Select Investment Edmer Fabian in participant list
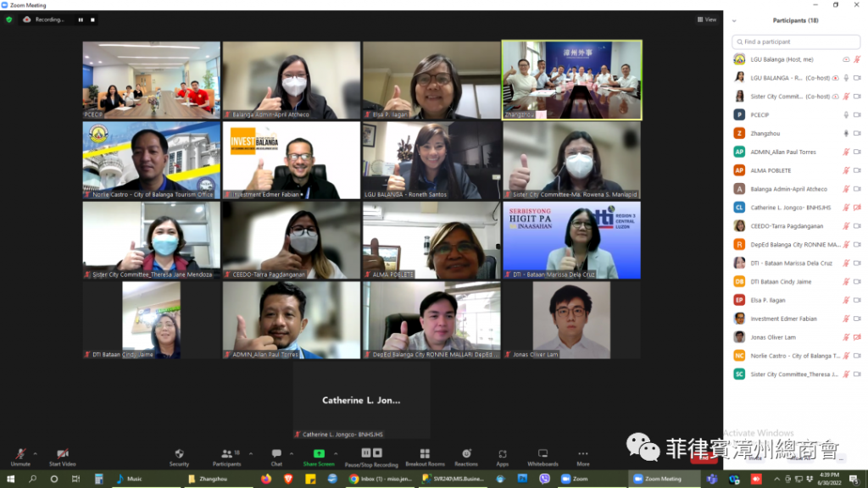 coord(795,319)
